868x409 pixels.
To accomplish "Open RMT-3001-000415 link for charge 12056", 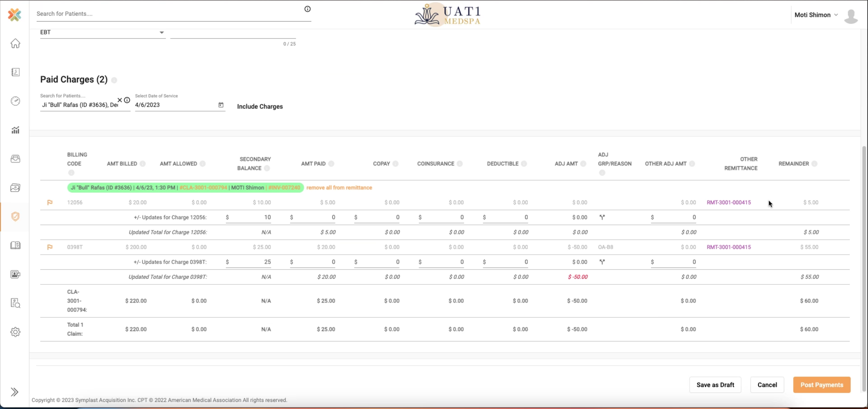I will point(728,202).
